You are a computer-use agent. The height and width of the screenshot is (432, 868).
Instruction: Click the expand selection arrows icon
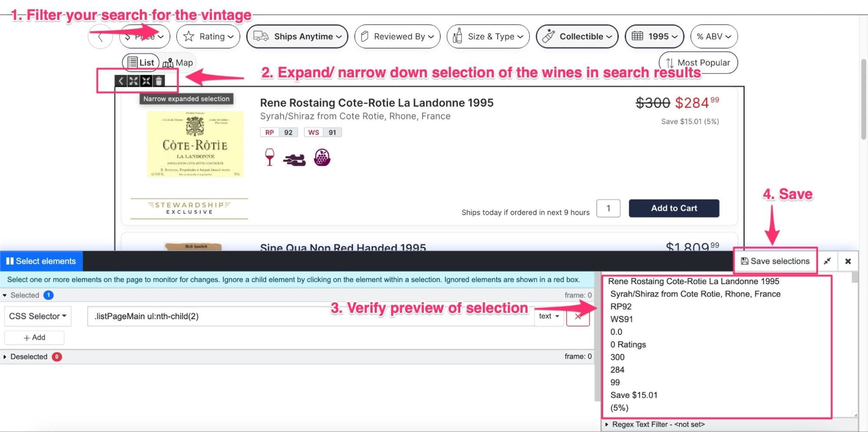tap(133, 81)
